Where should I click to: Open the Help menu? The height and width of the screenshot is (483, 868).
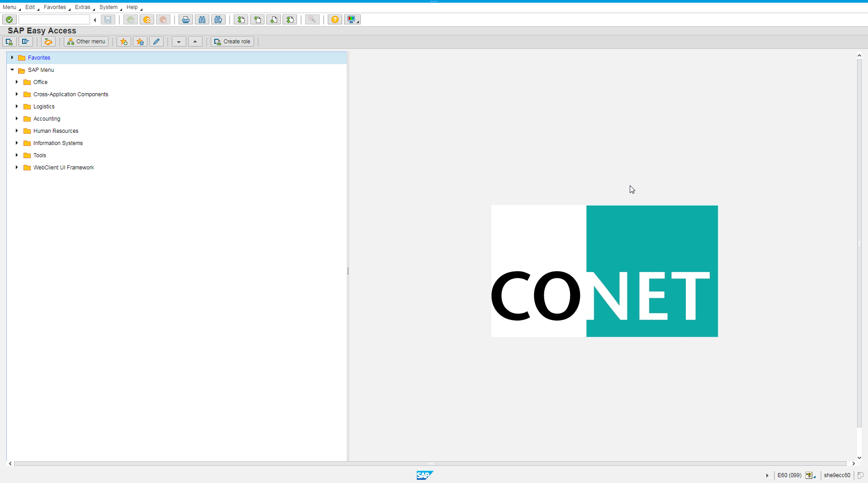pyautogui.click(x=132, y=7)
